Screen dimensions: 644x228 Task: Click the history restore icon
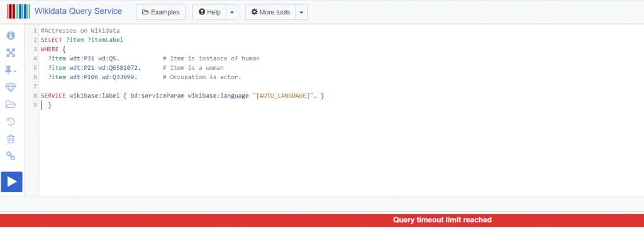click(x=11, y=122)
